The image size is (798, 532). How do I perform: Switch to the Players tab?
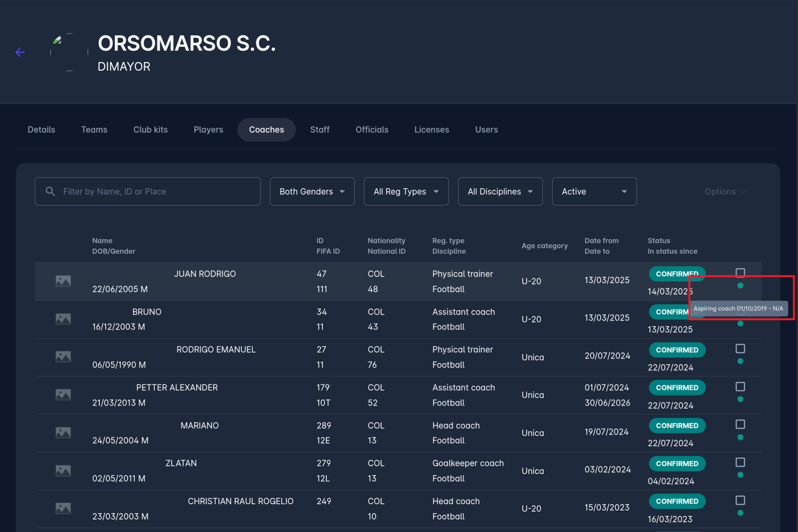pyautogui.click(x=208, y=130)
